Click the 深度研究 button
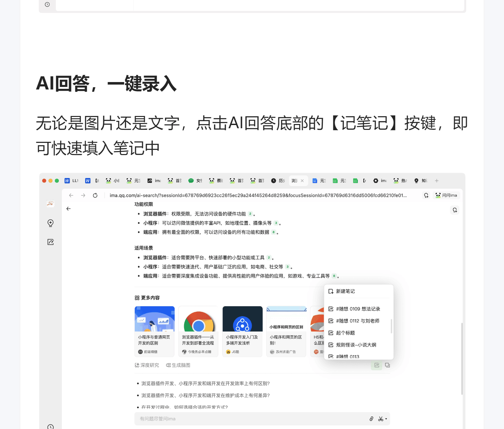504x429 pixels. (x=147, y=365)
